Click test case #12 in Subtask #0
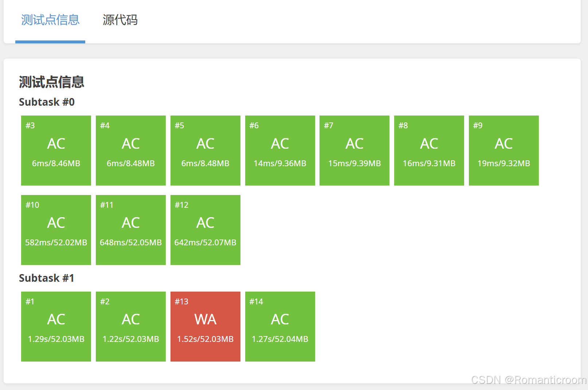 point(205,230)
